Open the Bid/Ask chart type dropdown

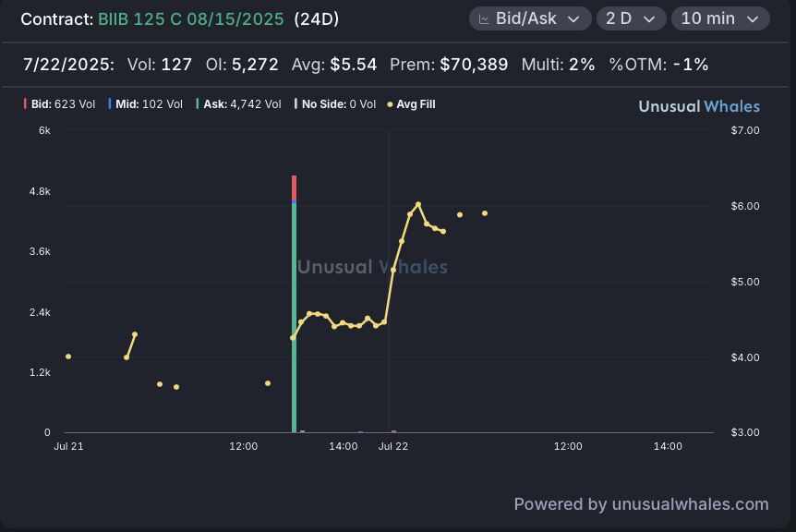tap(530, 18)
